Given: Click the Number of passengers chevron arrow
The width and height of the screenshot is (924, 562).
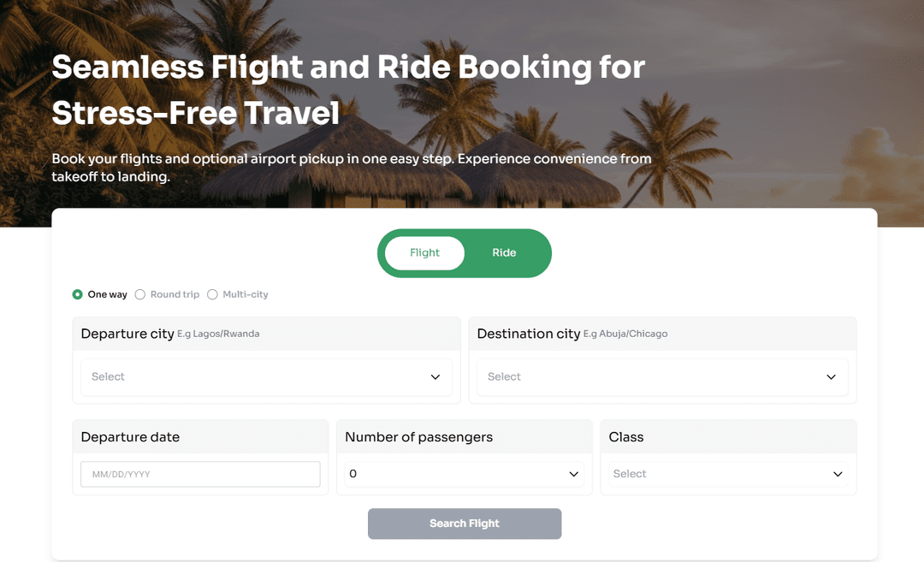Looking at the screenshot, I should tap(573, 474).
